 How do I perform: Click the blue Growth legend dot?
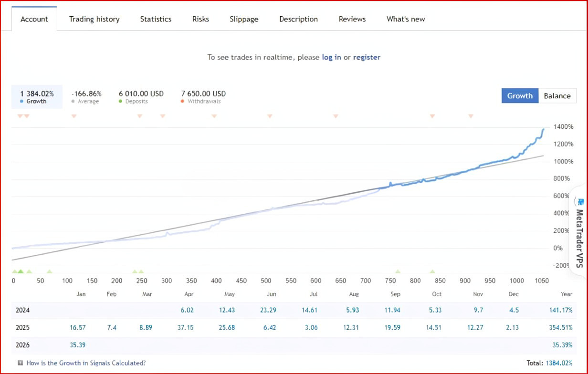(22, 102)
